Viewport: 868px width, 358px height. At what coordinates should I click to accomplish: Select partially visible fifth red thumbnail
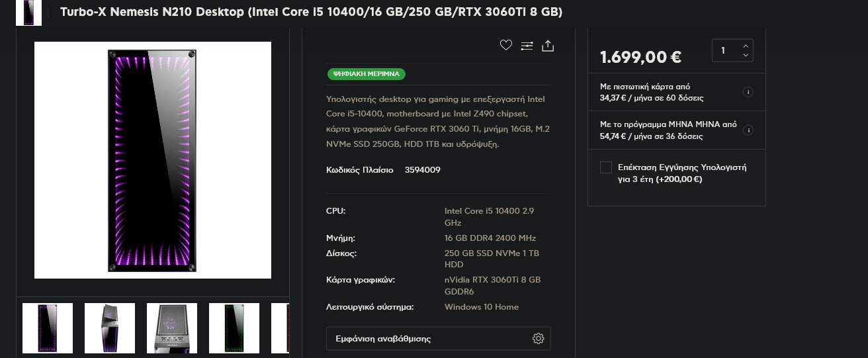pos(281,328)
